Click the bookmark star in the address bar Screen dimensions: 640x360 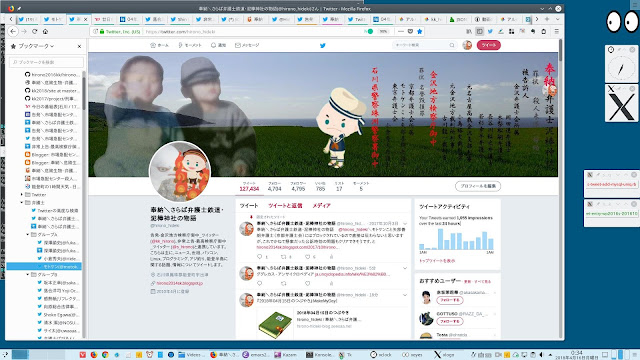(419, 31)
